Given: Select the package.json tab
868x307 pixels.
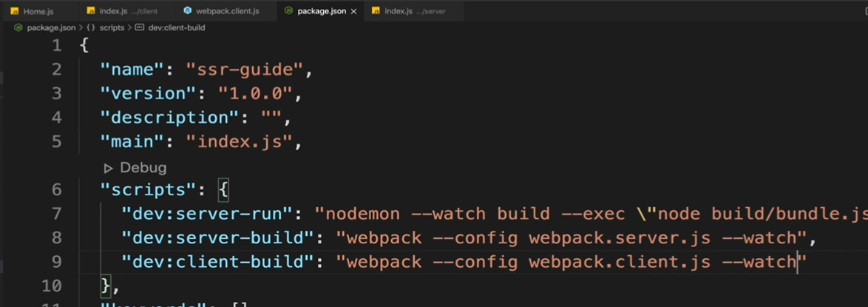Looking at the screenshot, I should [321, 11].
